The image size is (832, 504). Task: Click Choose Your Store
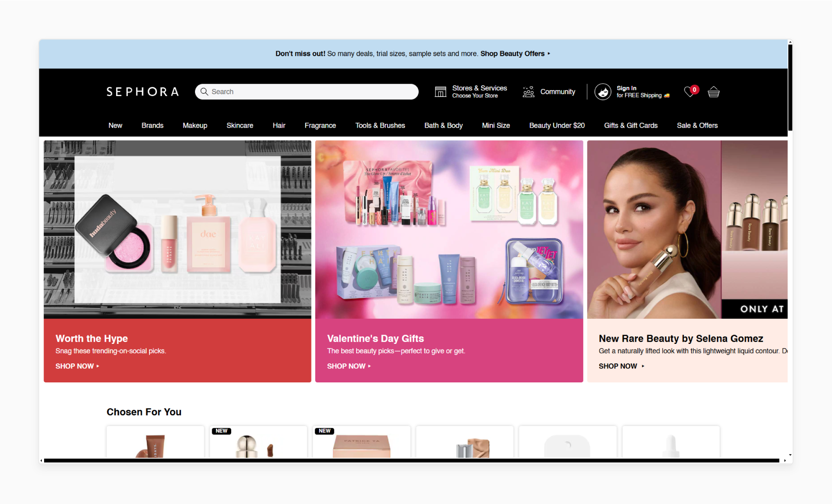click(x=475, y=96)
